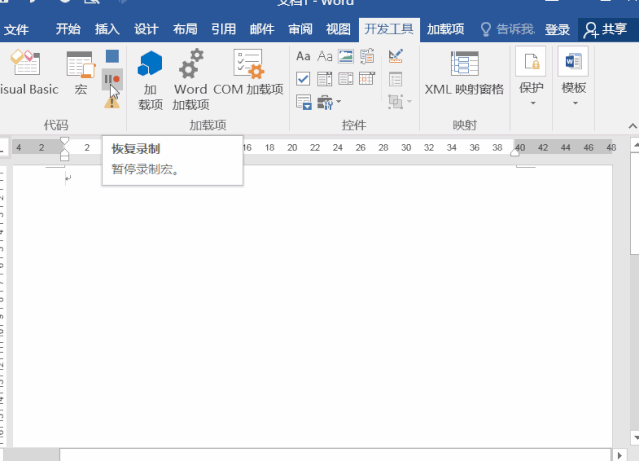Open the Visual Basic editor
Viewport: 639px width, 461px height.
(28, 73)
